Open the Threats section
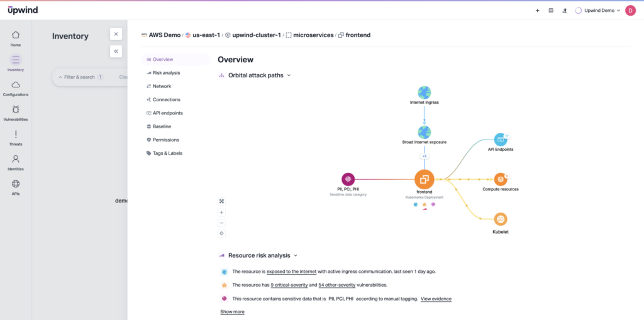Viewport: 644px width, 320px height. tap(16, 138)
